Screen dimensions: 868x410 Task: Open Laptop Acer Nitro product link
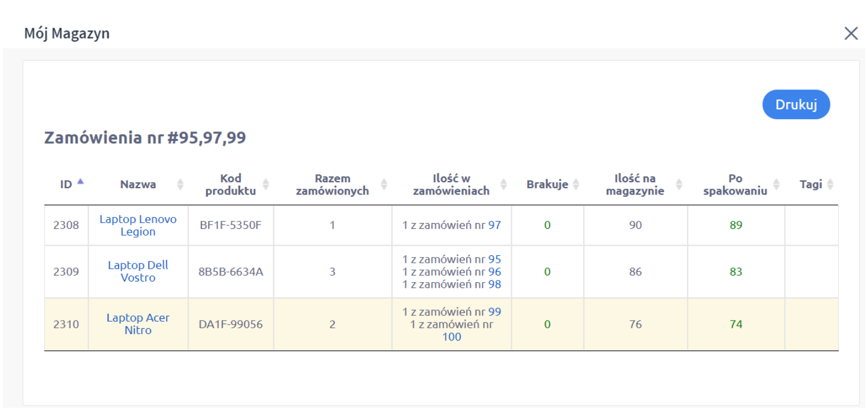pyautogui.click(x=138, y=324)
